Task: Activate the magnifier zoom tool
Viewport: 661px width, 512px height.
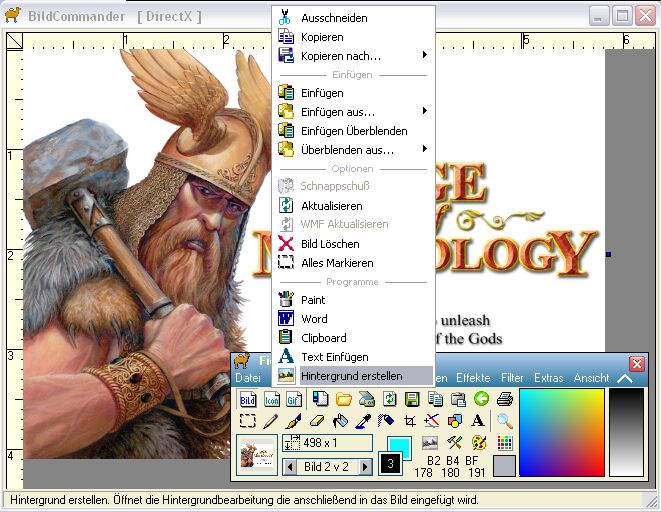Action: pyautogui.click(x=505, y=421)
